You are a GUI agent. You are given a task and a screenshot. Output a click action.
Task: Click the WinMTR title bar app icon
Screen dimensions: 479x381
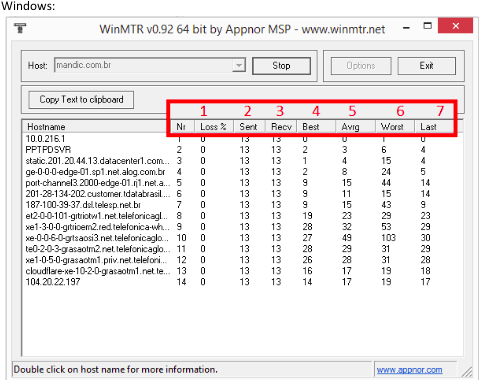(x=21, y=28)
